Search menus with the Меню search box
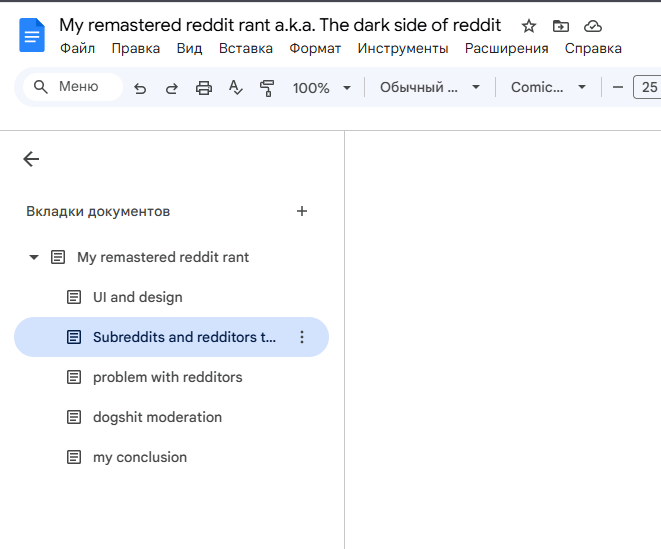661x549 pixels. tap(73, 87)
